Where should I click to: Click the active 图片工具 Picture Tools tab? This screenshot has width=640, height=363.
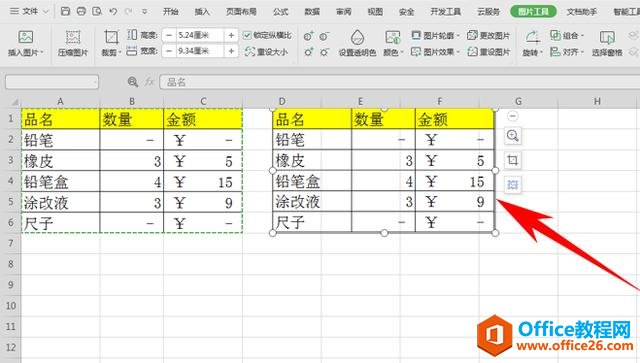pyautogui.click(x=533, y=11)
